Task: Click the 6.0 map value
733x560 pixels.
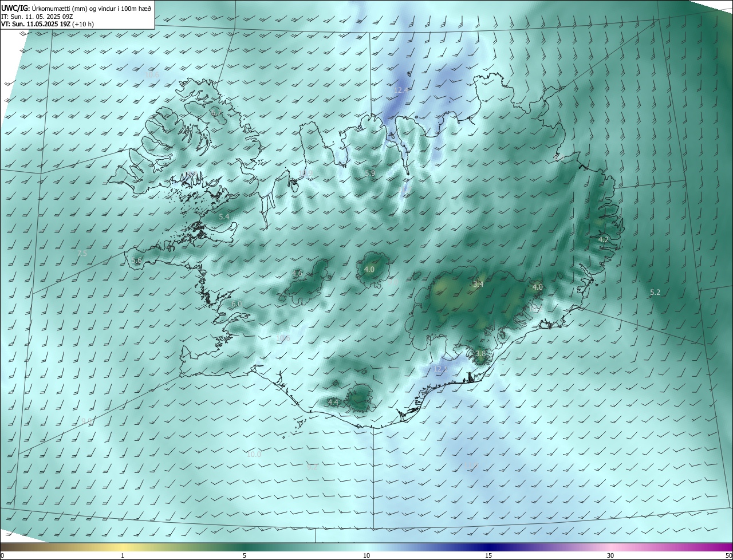Action: tap(237, 303)
